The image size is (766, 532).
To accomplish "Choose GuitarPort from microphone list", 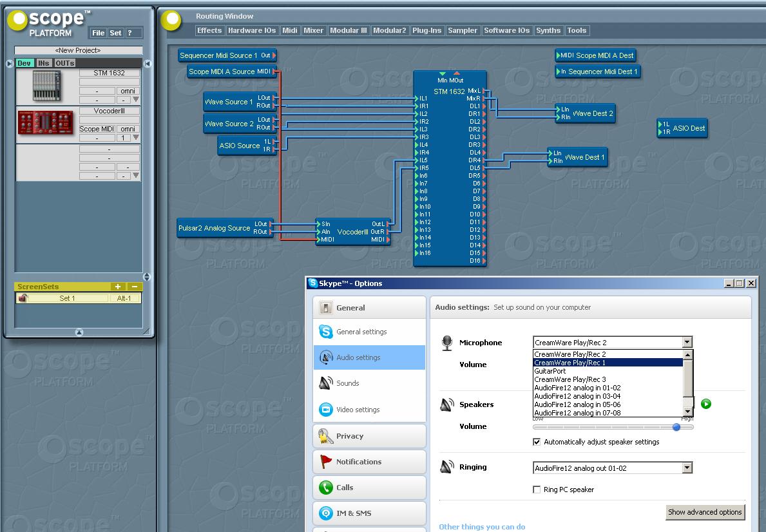I will click(x=608, y=371).
